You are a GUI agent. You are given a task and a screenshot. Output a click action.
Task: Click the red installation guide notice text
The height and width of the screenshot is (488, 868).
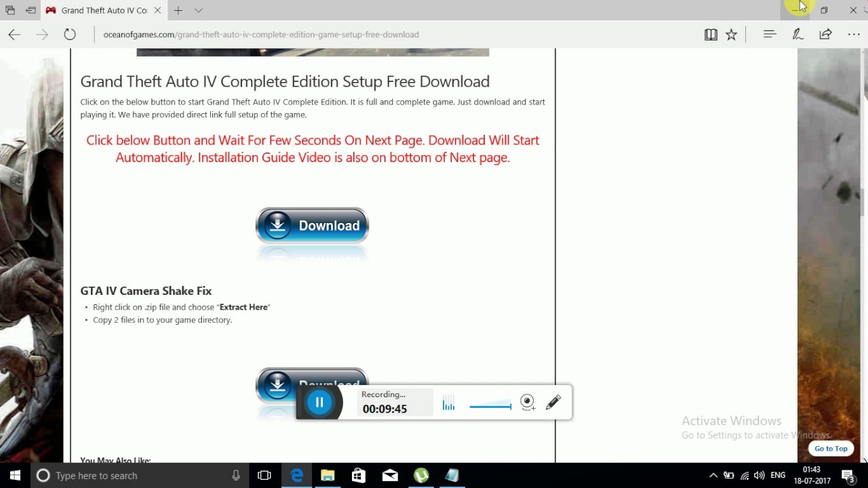click(x=313, y=148)
